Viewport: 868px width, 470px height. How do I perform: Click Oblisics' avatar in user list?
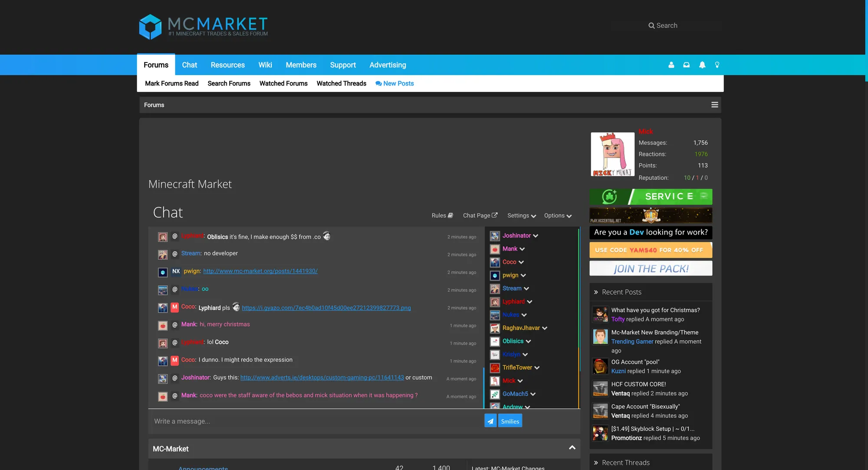[x=495, y=342]
